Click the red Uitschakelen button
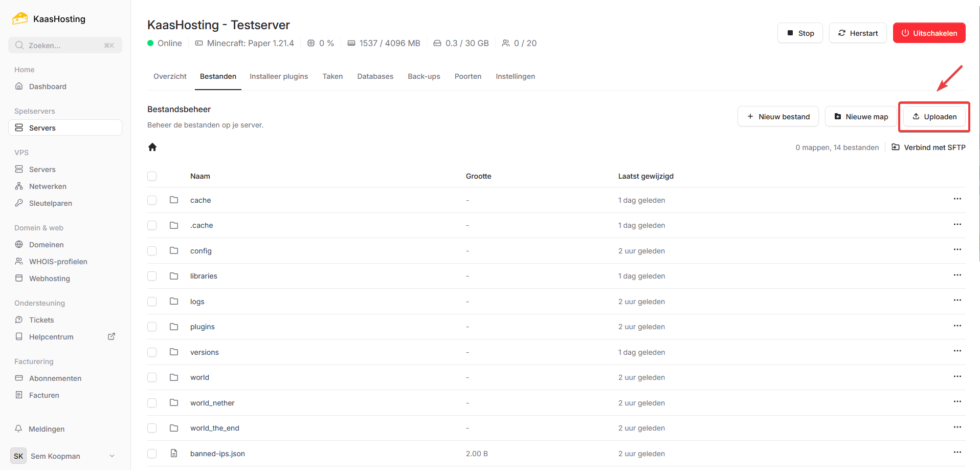This screenshot has width=980, height=470. pyautogui.click(x=929, y=33)
